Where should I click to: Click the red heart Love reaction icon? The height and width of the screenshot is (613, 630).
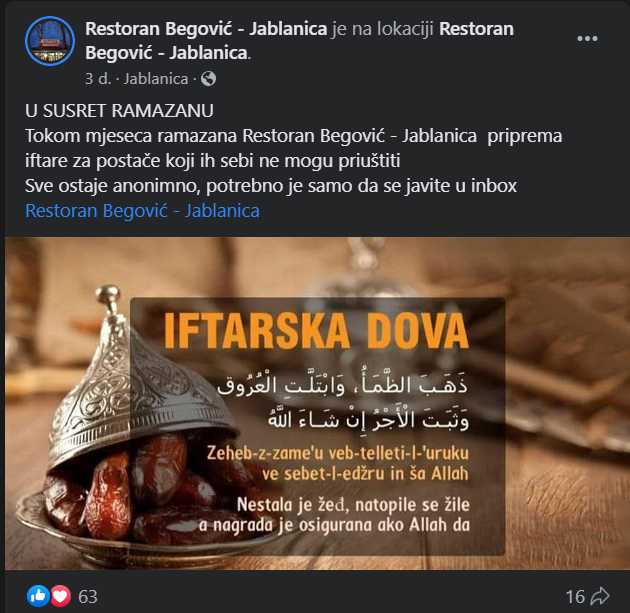click(60, 596)
